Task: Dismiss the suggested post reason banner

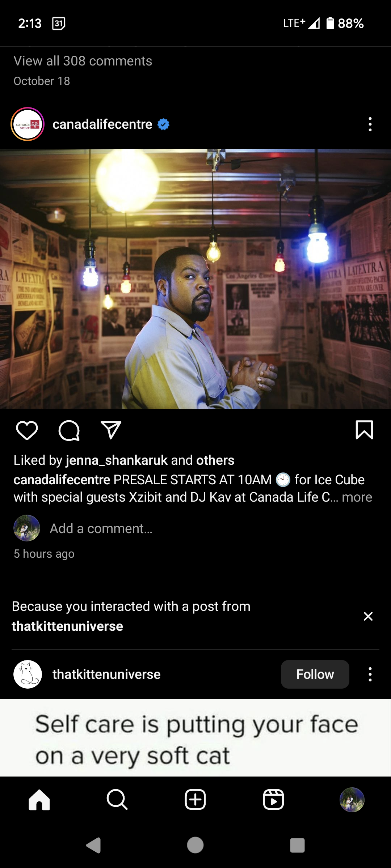Action: (x=368, y=616)
